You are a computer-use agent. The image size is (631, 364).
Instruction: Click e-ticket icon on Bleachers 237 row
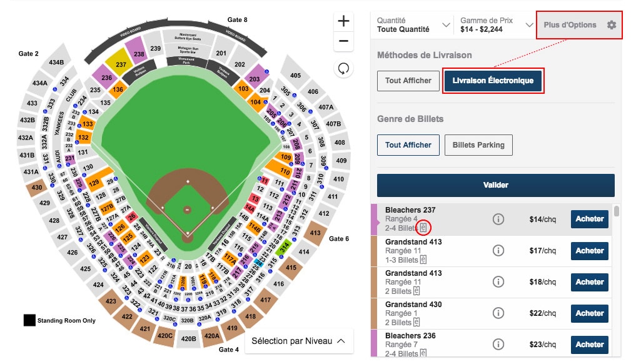423,228
